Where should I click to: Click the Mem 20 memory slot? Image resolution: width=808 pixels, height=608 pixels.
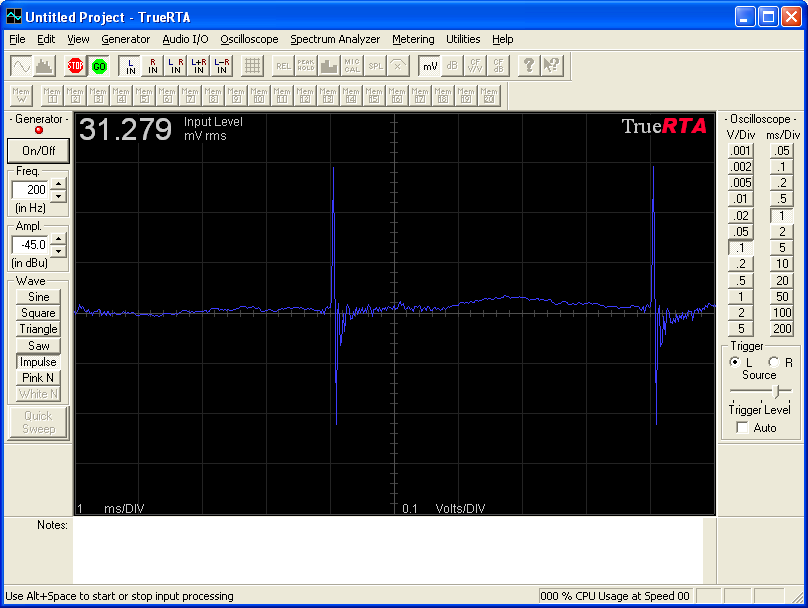[x=489, y=95]
